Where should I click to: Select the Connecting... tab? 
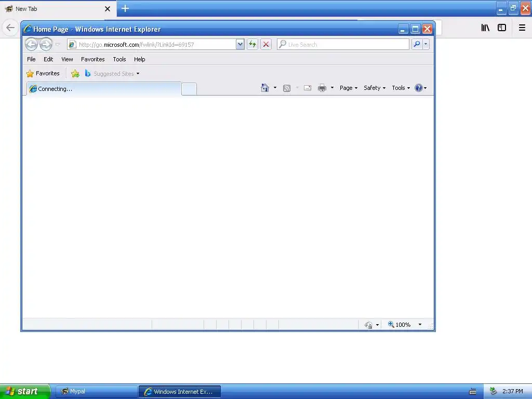coord(104,89)
